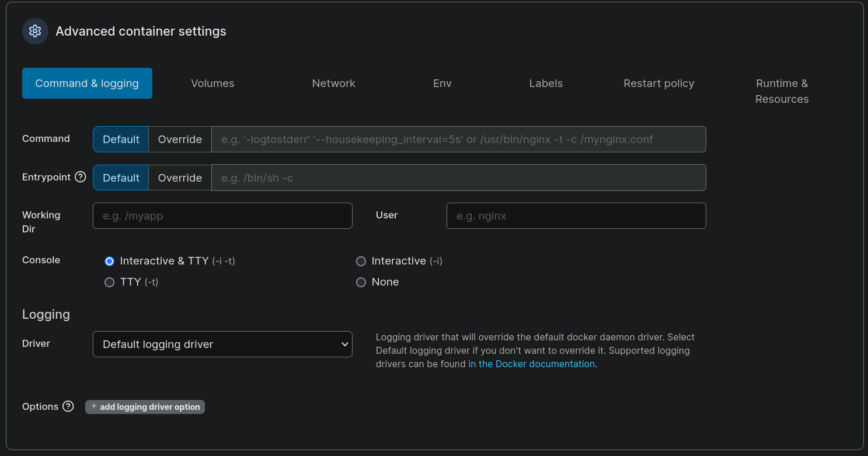The width and height of the screenshot is (868, 456).
Task: Click the Console label
Action: click(41, 260)
